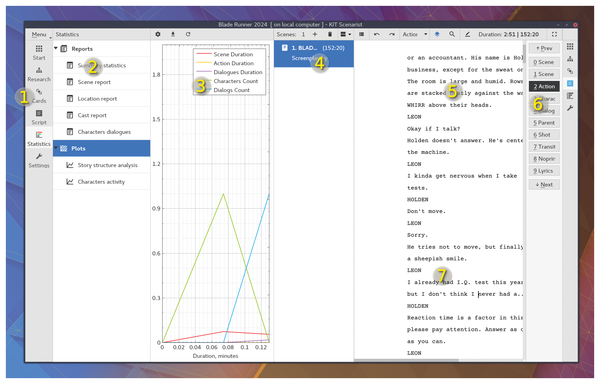
Task: Apply the 5 Parent format
Action: pyautogui.click(x=544, y=122)
